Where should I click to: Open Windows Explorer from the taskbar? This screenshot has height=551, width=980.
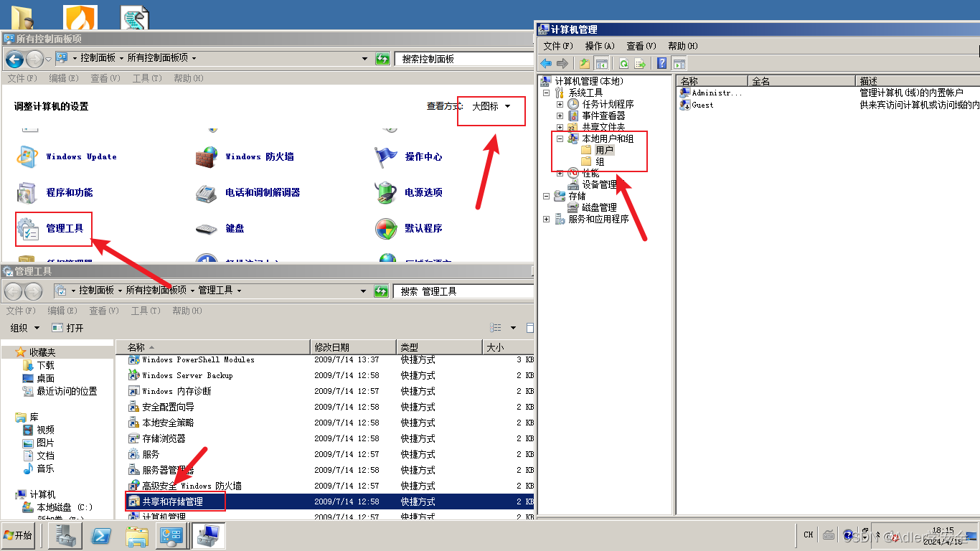pyautogui.click(x=137, y=536)
